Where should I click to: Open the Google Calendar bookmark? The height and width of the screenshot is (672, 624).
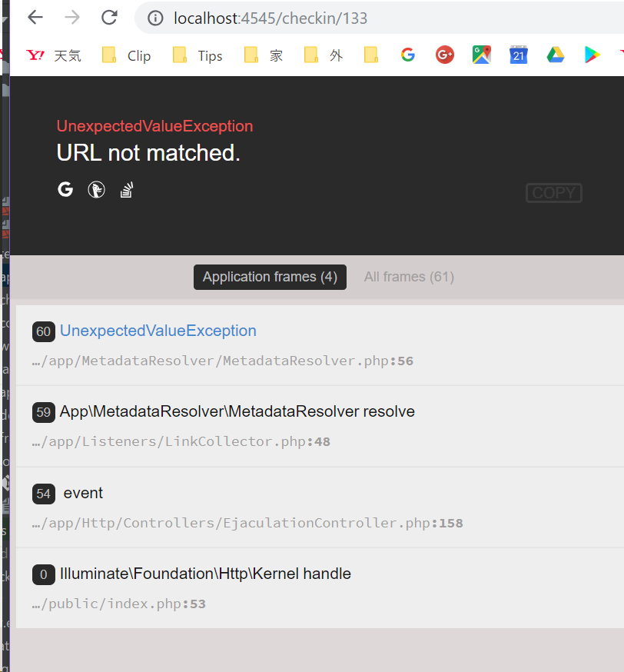519,55
